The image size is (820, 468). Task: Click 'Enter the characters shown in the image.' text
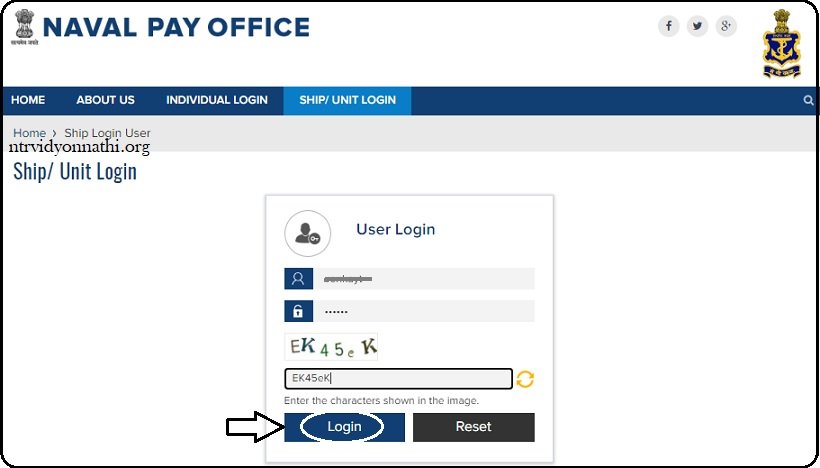pyautogui.click(x=381, y=401)
